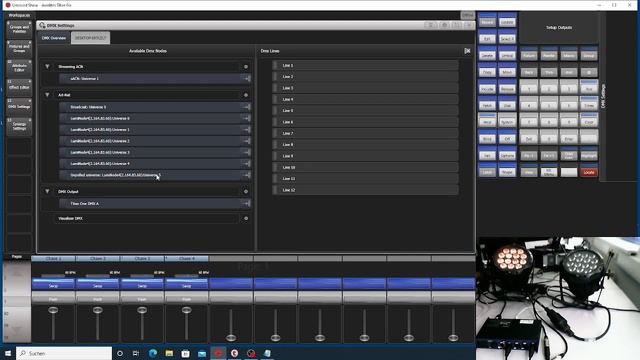The height and width of the screenshot is (360, 640).
Task: Open Synergy Settings workspace
Action: (19, 126)
